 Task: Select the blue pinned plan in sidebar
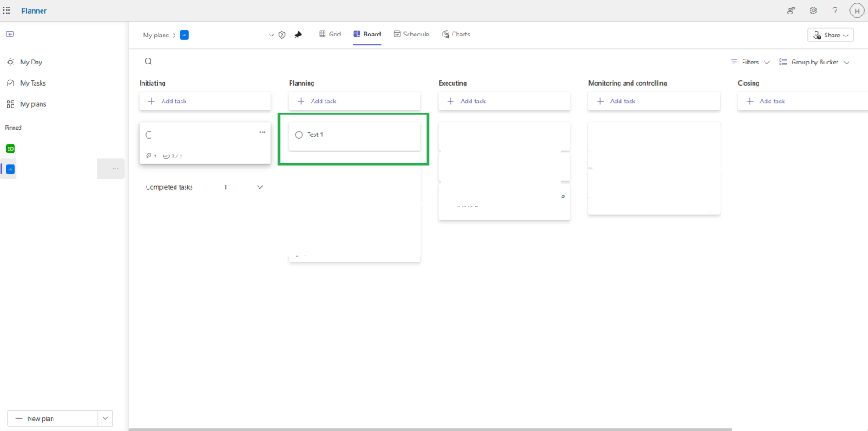[10, 169]
